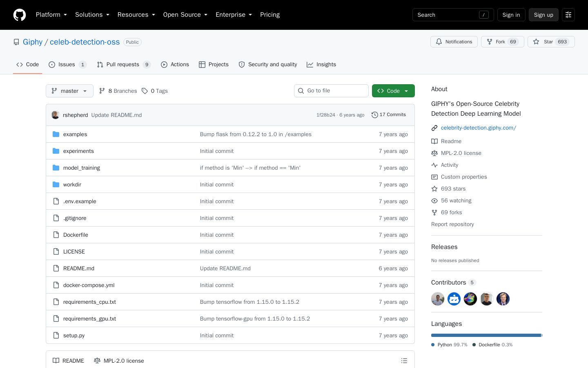Open the master branch selector

(69, 91)
